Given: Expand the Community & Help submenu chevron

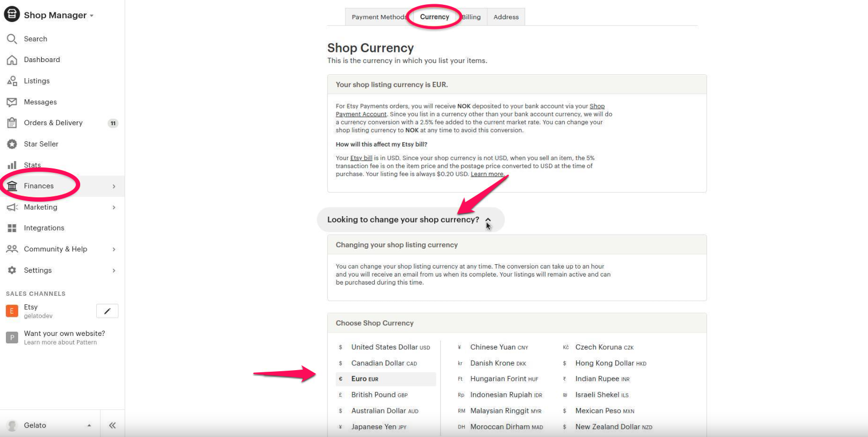Looking at the screenshot, I should tap(114, 249).
